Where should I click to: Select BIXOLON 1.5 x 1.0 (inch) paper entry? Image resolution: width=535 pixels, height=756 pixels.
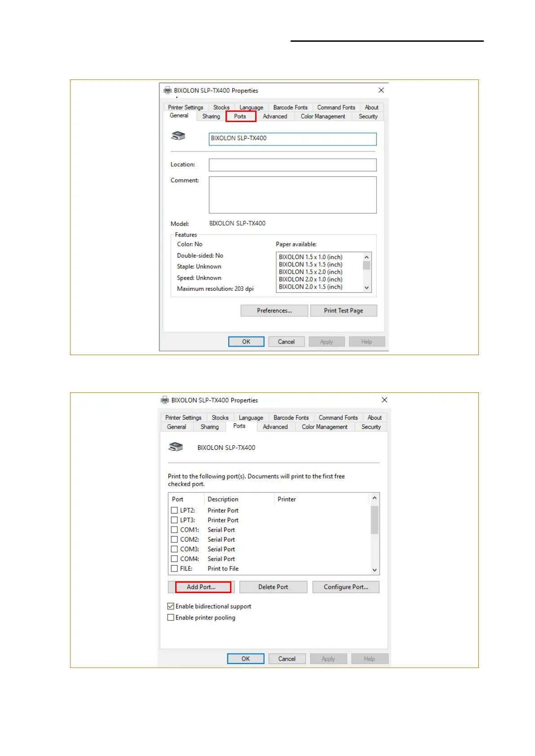click(310, 257)
